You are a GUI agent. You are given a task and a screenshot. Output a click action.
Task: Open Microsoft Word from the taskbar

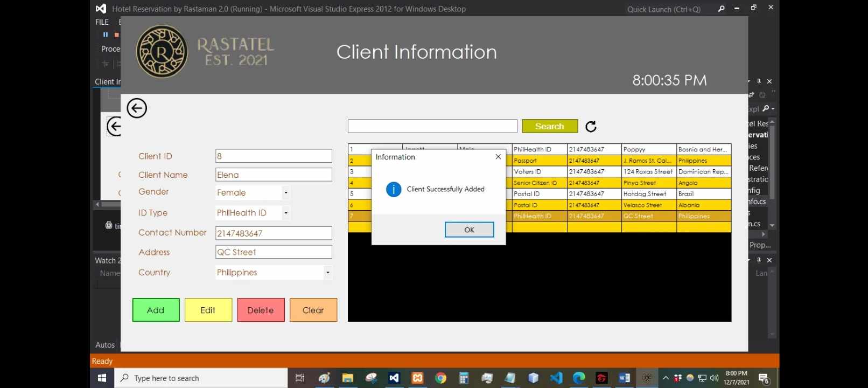tap(625, 378)
